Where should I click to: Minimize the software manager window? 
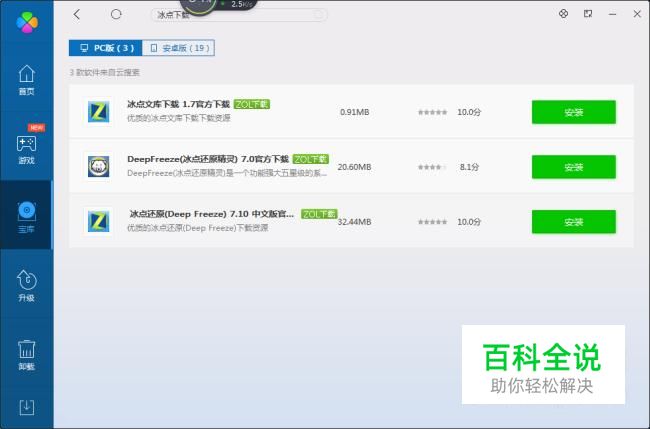(613, 14)
